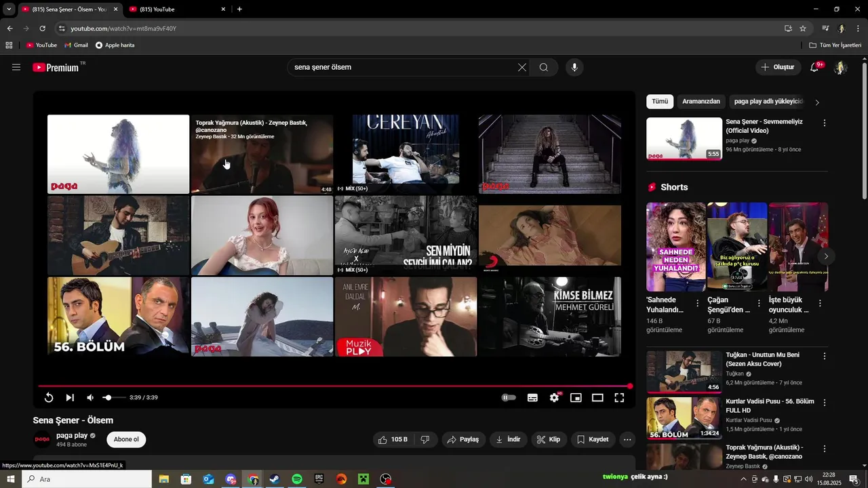Select the paga play adlı yükleyici chip
This screenshot has width=868, height=488.
click(x=768, y=102)
